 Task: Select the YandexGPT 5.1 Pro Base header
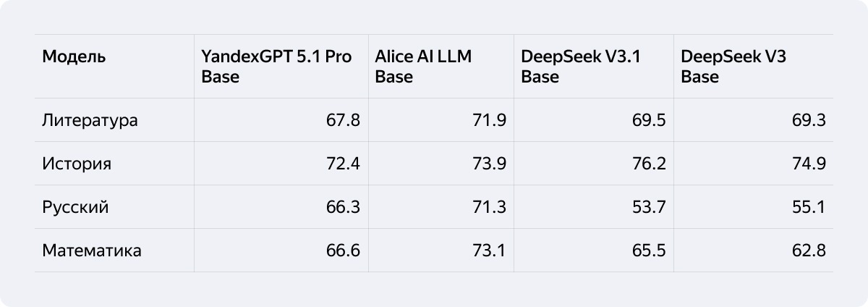(x=276, y=67)
